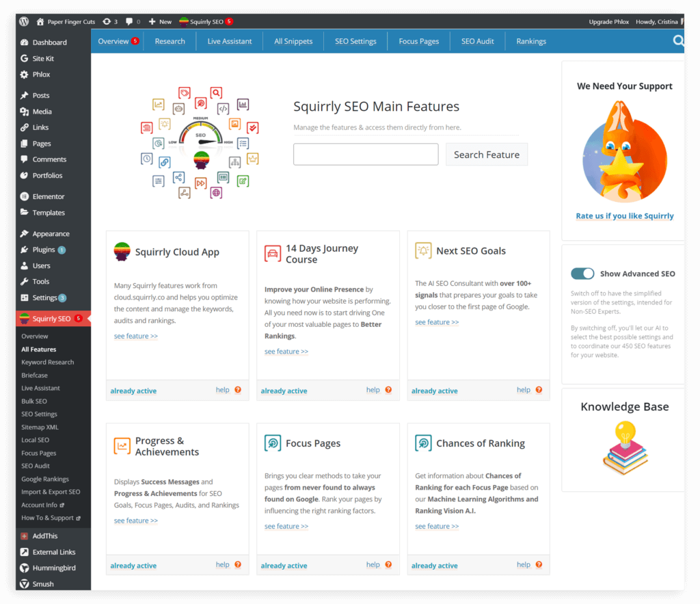Click Rate us if you like Squirrly
The height and width of the screenshot is (604, 700).
624,215
